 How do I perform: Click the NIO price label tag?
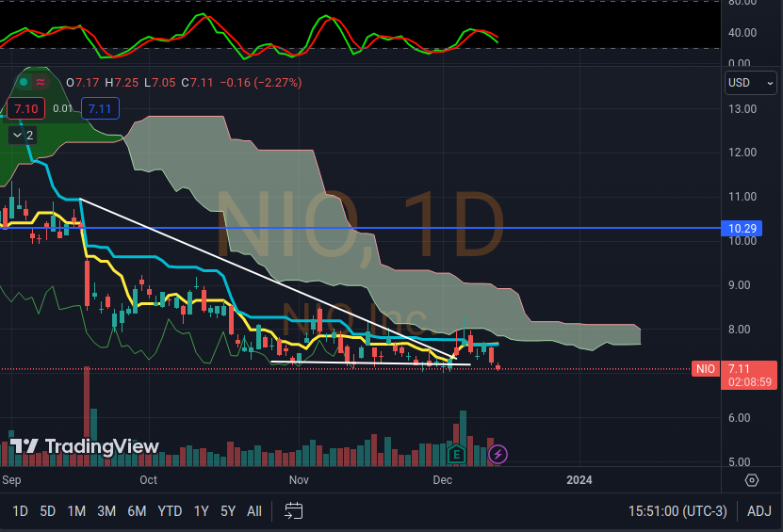(x=706, y=369)
